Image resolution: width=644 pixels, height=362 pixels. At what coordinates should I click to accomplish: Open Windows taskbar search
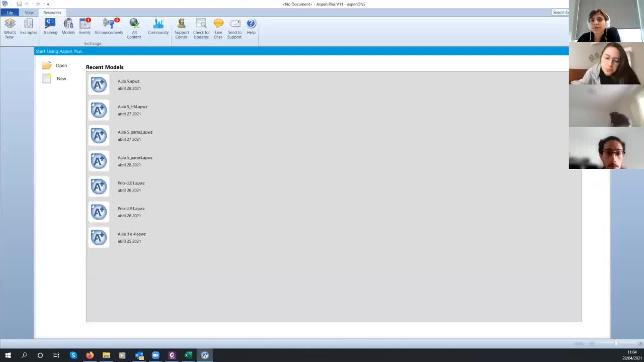24,355
